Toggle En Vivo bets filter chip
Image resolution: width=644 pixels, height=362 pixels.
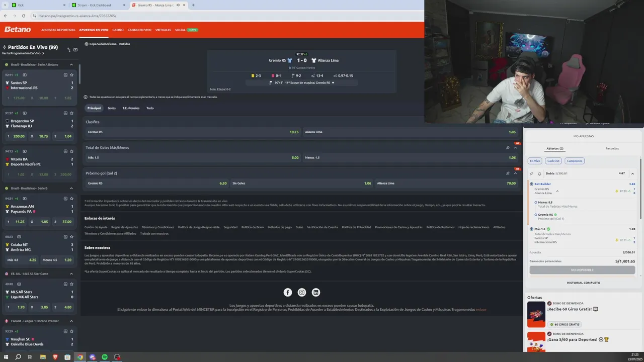pyautogui.click(x=534, y=161)
